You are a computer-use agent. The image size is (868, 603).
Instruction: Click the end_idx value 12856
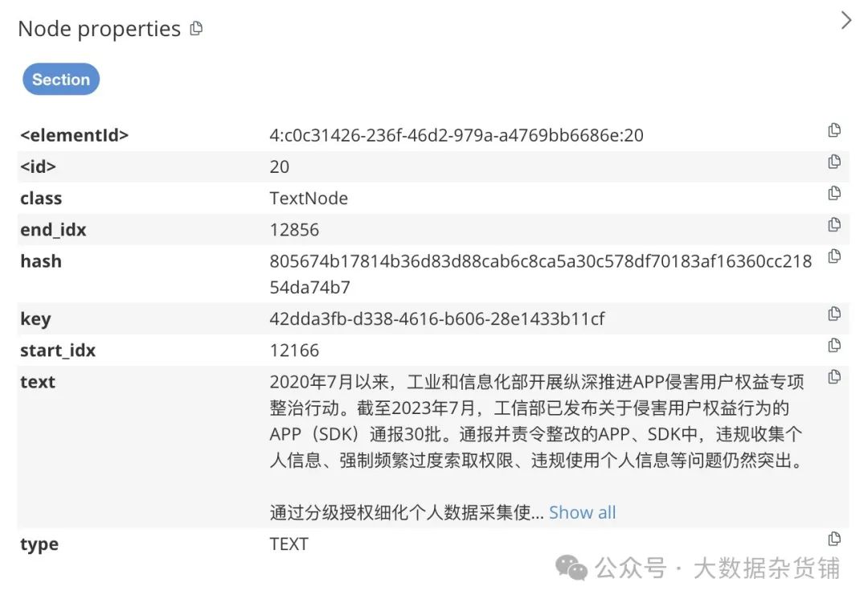coord(294,230)
